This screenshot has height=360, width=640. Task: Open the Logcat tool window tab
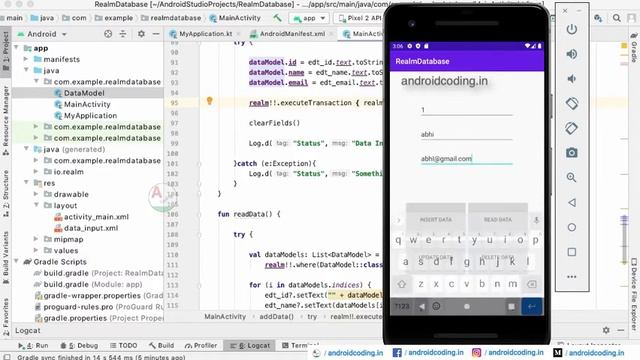click(250, 345)
